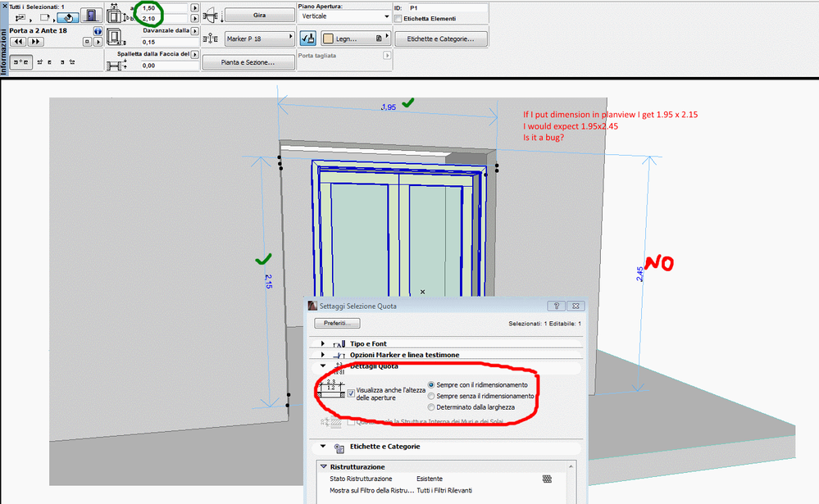Viewport: 819px width, 504px height.
Task: Click the door flip orientation icon left of Gira
Action: point(211,16)
